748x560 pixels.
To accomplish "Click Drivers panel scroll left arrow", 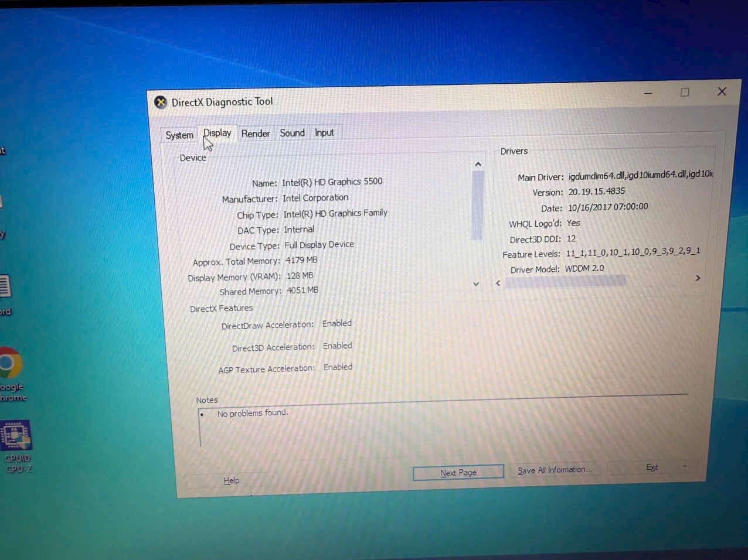I will coord(498,283).
